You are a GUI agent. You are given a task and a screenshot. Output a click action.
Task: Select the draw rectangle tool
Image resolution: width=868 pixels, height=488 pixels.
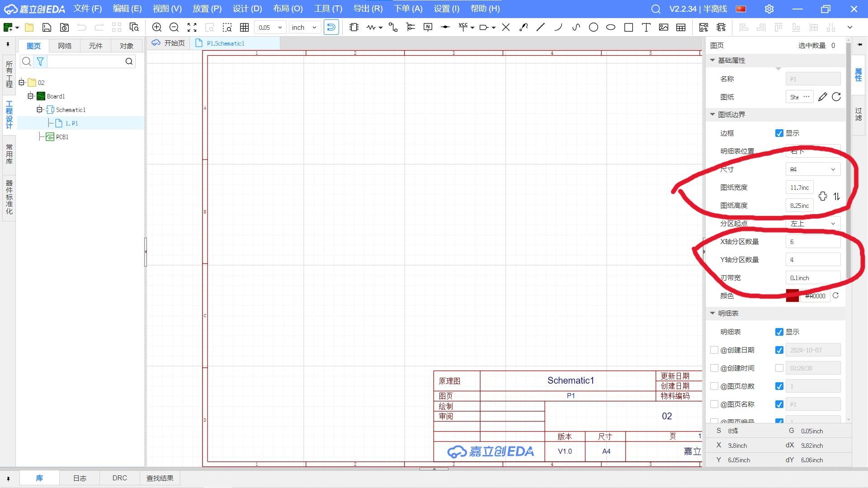point(628,28)
